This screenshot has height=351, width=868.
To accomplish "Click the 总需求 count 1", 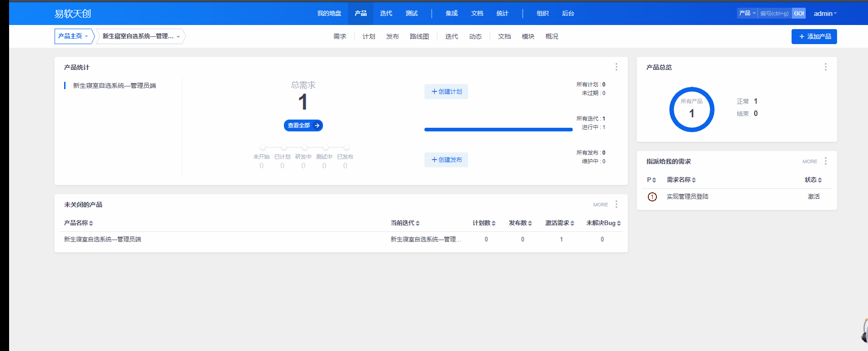I will click(x=303, y=102).
